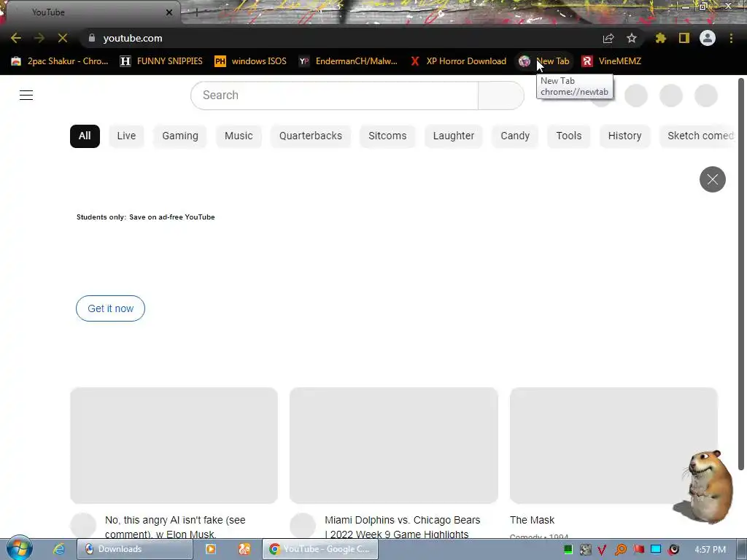Image resolution: width=747 pixels, height=560 pixels.
Task: Open a new tab with the plus button
Action: click(x=196, y=13)
